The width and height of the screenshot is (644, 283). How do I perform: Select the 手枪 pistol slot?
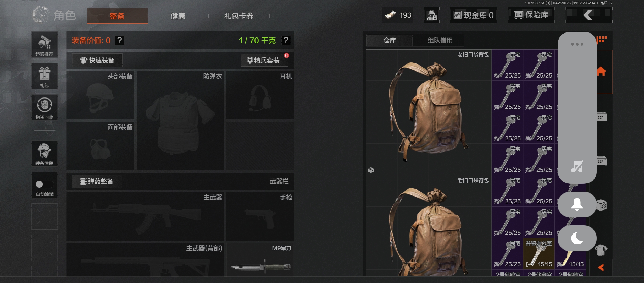point(260,216)
